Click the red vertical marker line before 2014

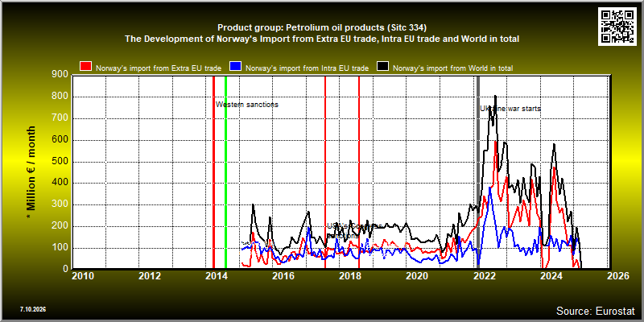tap(213, 171)
